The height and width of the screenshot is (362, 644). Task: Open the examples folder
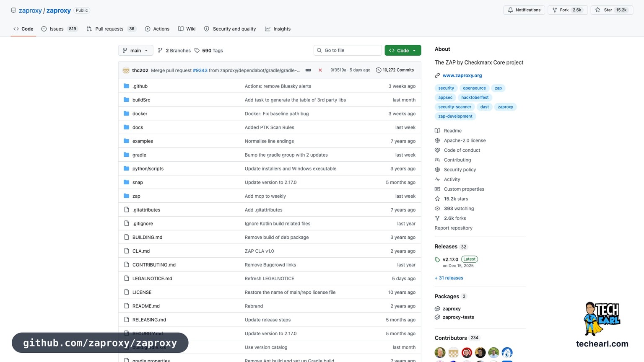[143, 141]
